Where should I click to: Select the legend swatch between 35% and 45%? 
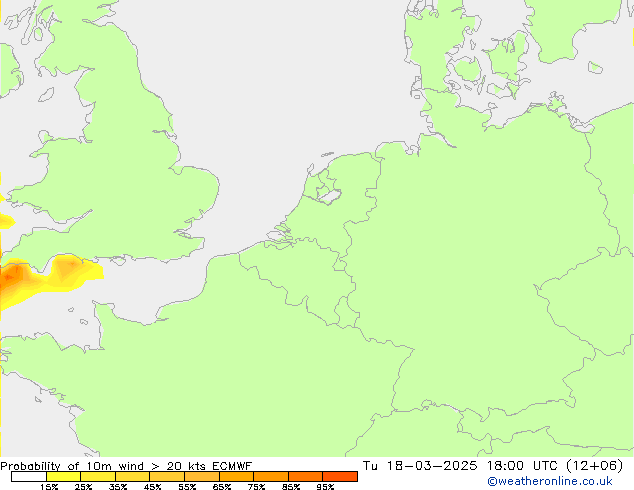click(133, 477)
